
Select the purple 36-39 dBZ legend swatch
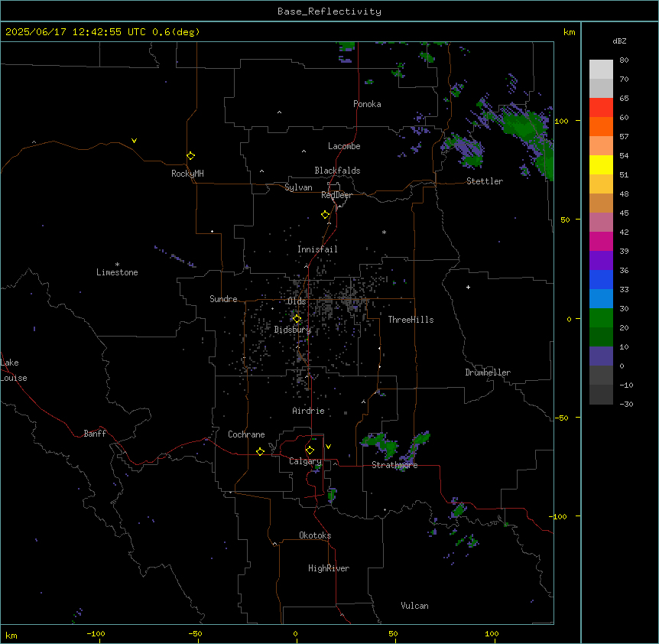tap(601, 261)
